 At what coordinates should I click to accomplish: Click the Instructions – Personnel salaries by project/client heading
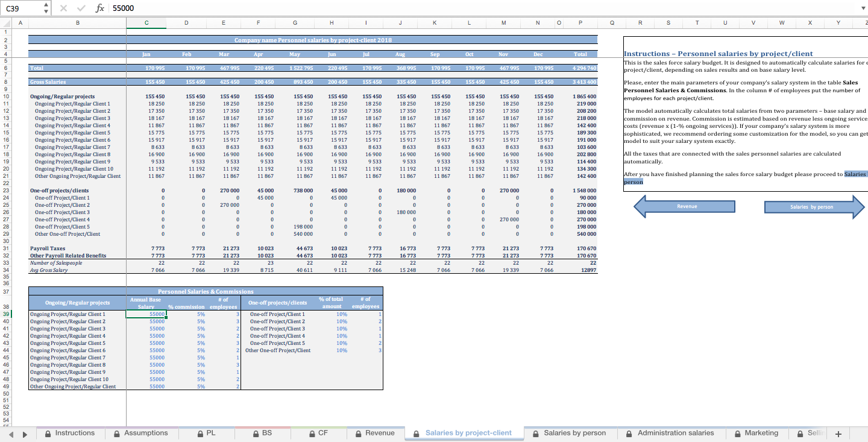coord(719,54)
